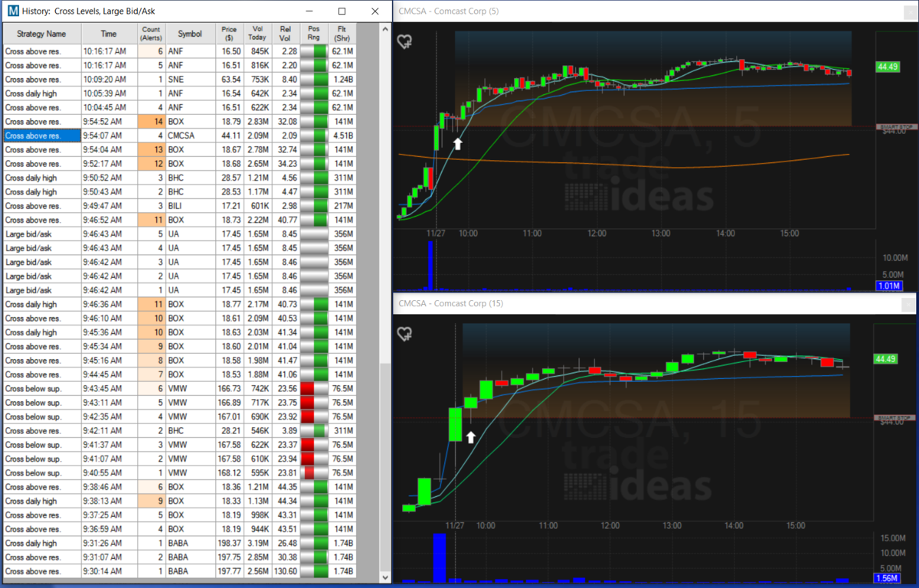Click CMCSA - Comcast Corp (15) chart title
Viewport: 919px width, 588px height.
click(451, 304)
